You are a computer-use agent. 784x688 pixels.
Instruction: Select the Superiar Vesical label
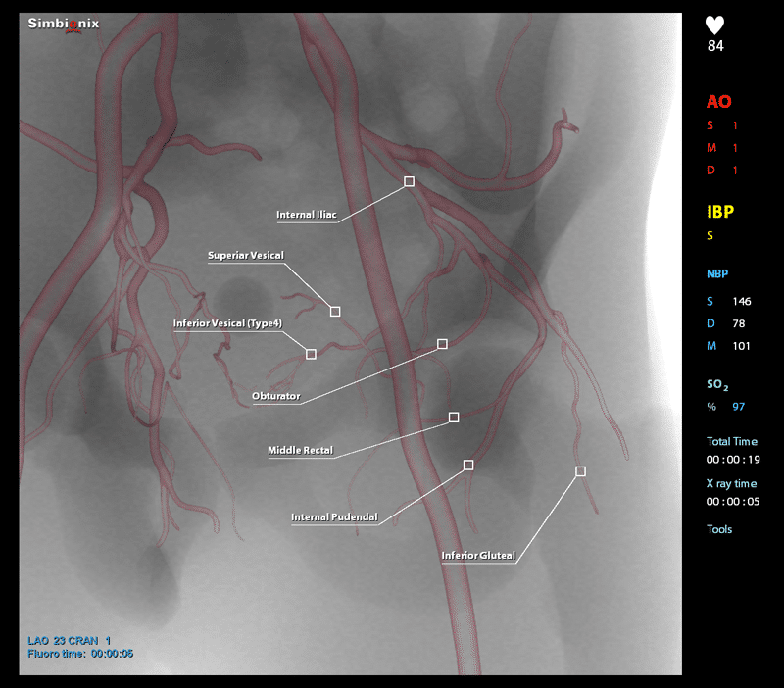coord(246,255)
